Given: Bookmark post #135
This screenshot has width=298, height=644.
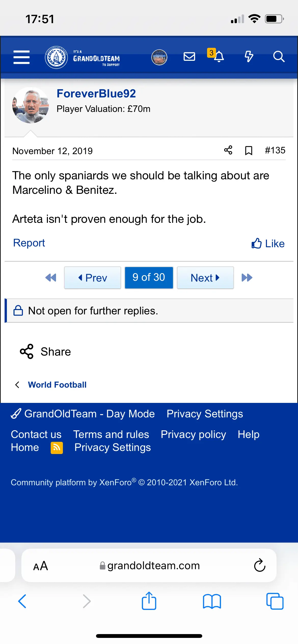Looking at the screenshot, I should click(x=249, y=151).
